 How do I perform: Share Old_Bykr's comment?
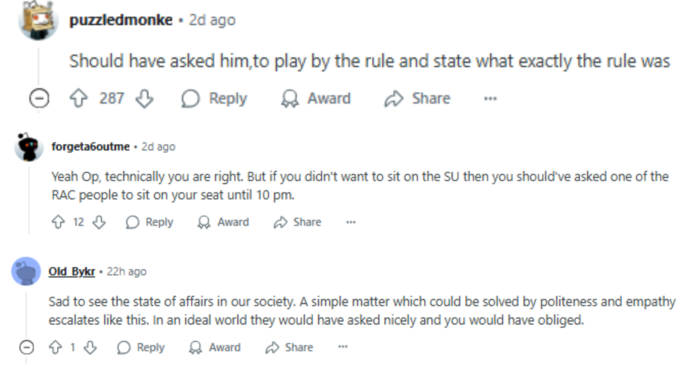pos(289,347)
